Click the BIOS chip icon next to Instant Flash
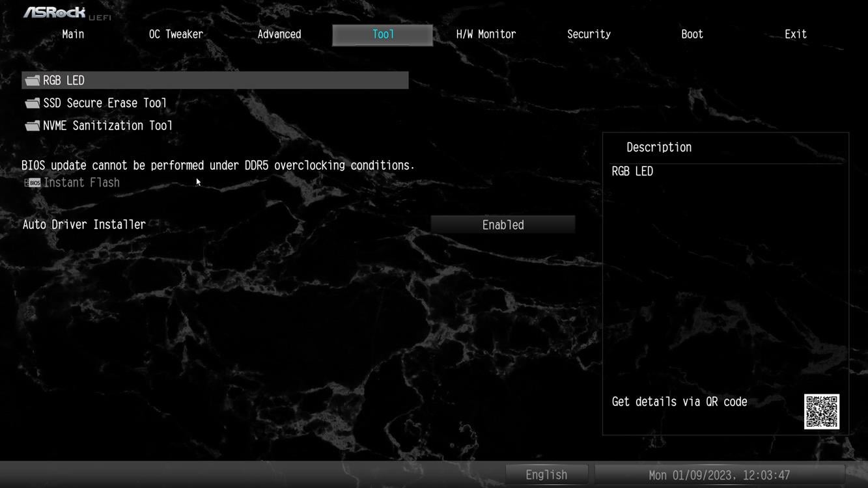Image resolution: width=868 pixels, height=488 pixels. pos(33,183)
